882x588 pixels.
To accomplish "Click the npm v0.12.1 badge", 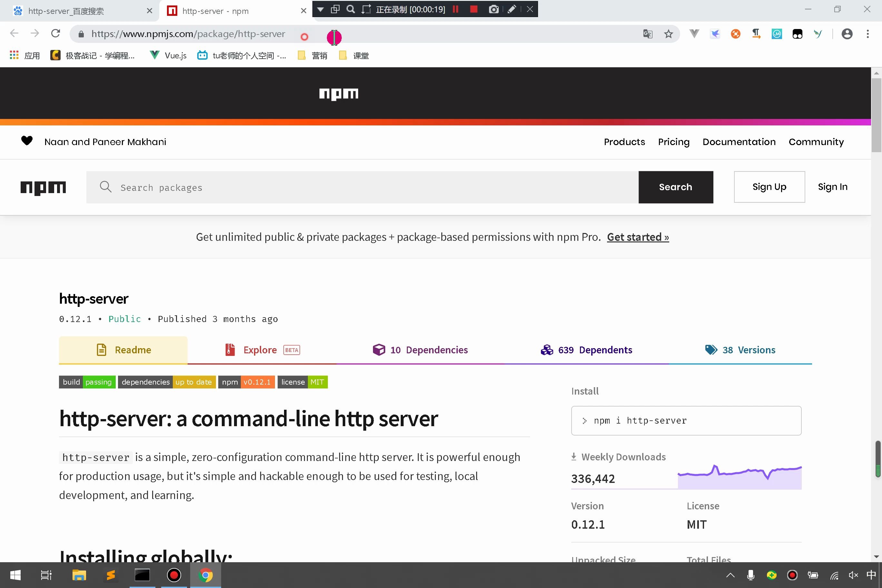I will pos(246,382).
